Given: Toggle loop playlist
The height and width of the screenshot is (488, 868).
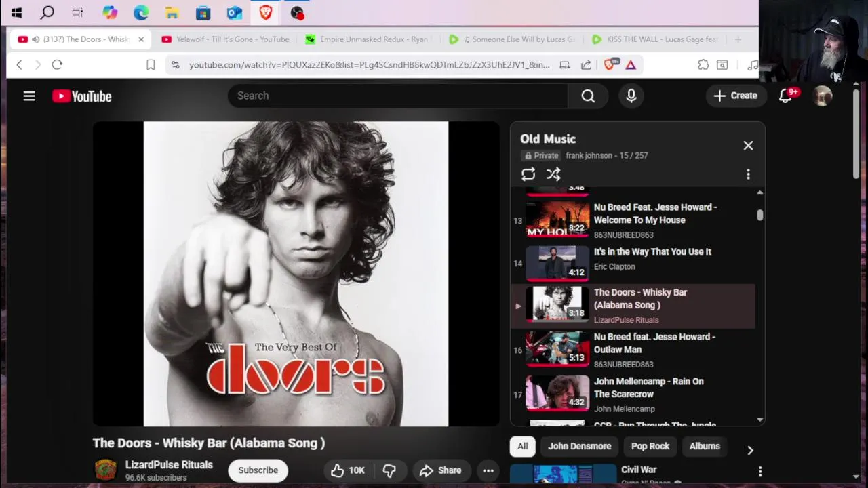Looking at the screenshot, I should [528, 174].
